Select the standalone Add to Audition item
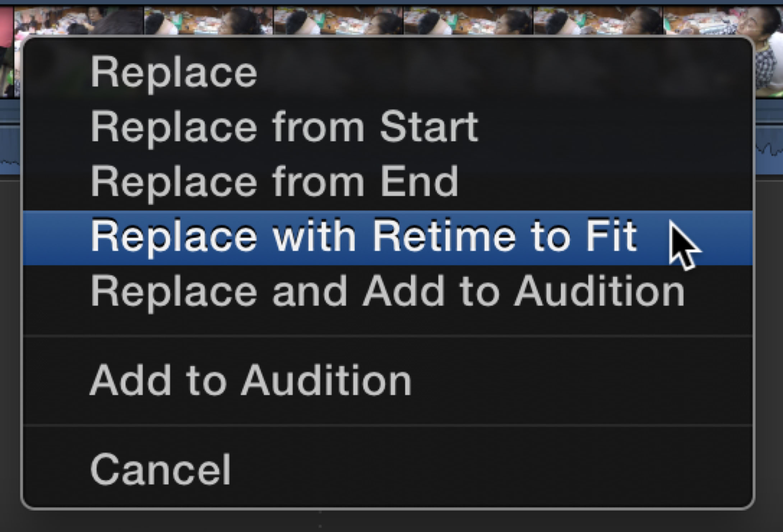Screen dimensions: 783x532 (251, 381)
